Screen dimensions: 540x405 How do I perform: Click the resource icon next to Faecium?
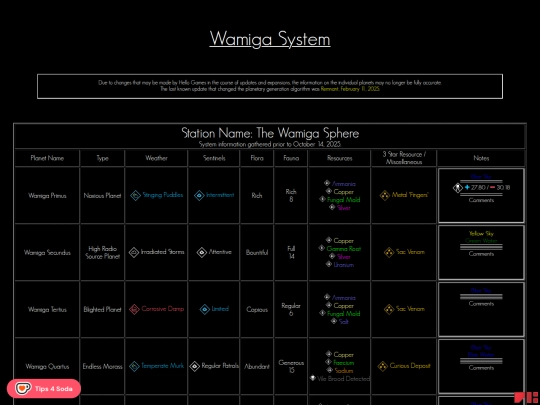(x=329, y=362)
